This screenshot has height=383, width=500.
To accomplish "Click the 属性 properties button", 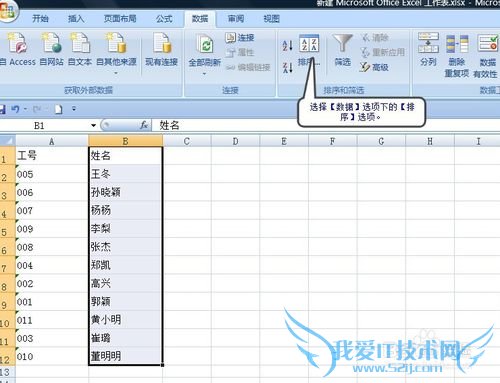I will click(x=240, y=52).
